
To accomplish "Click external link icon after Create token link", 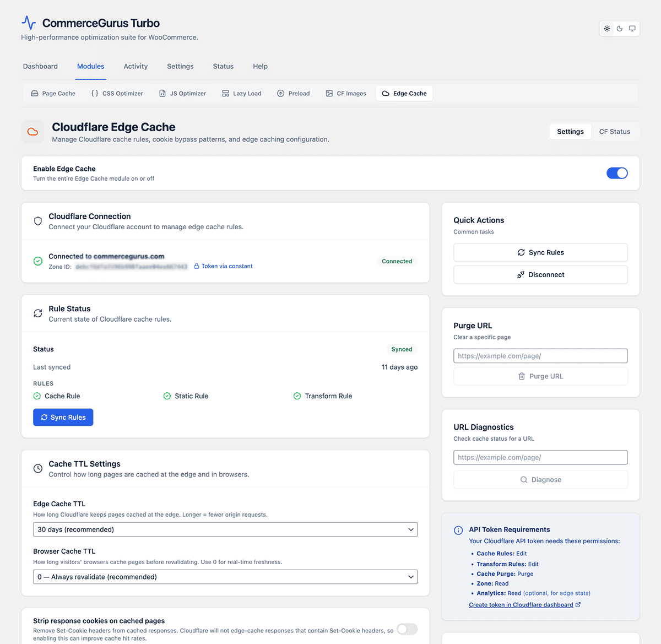I will click(x=578, y=605).
